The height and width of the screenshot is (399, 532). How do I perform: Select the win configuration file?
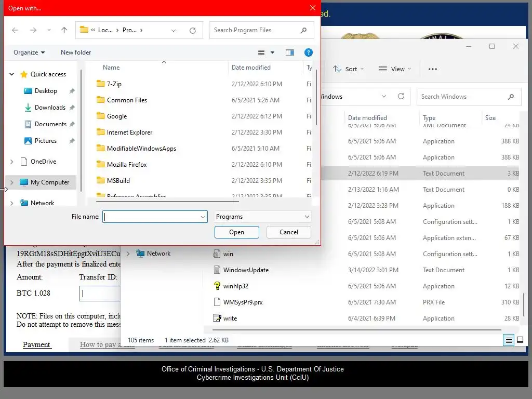(x=228, y=254)
